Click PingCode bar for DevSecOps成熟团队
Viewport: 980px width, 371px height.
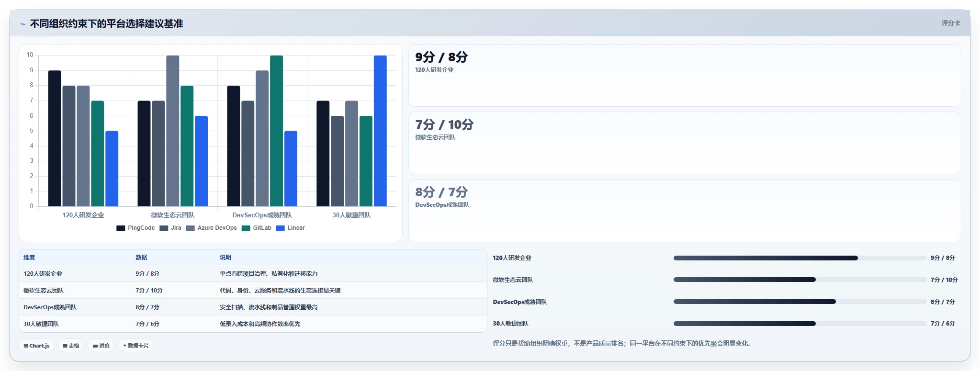tap(234, 146)
